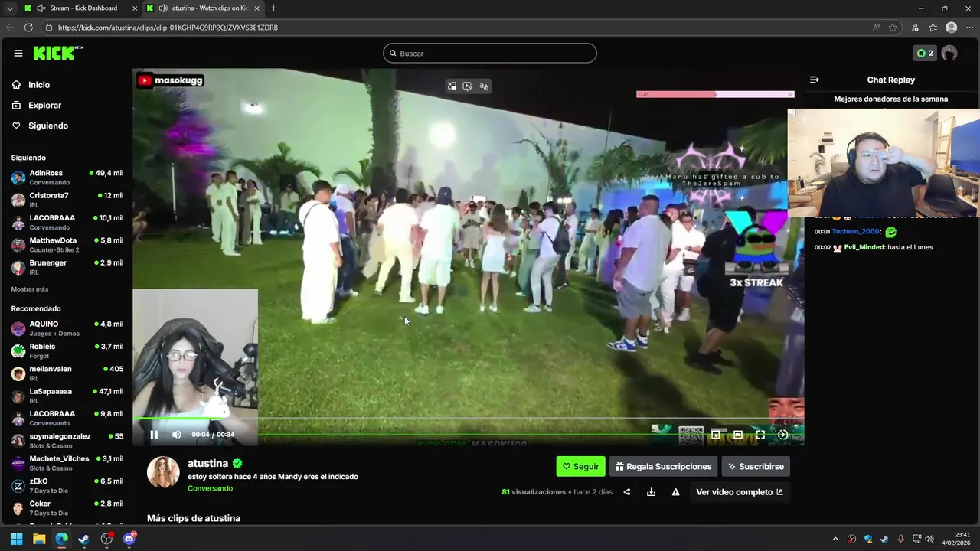
Task: Open Siguiendo in the sidebar
Action: pos(48,126)
